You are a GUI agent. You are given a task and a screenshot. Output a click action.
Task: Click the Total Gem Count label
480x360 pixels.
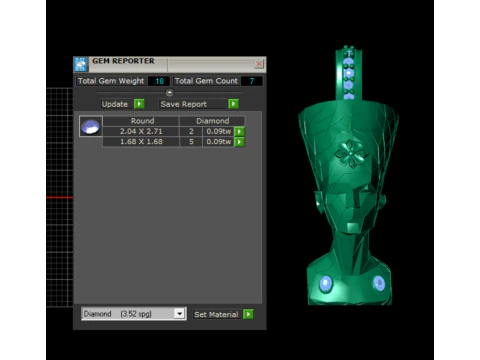206,81
